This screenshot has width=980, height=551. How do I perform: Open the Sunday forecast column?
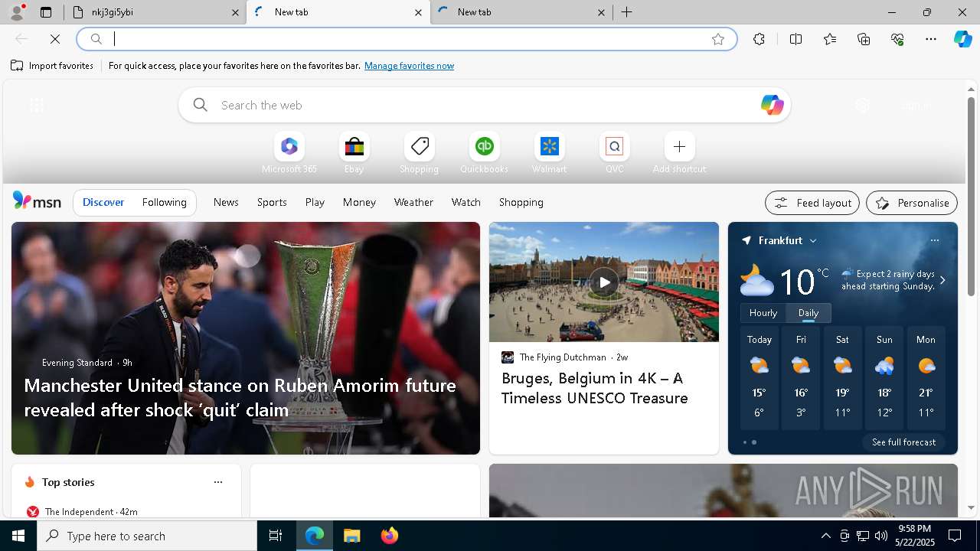[x=884, y=379]
